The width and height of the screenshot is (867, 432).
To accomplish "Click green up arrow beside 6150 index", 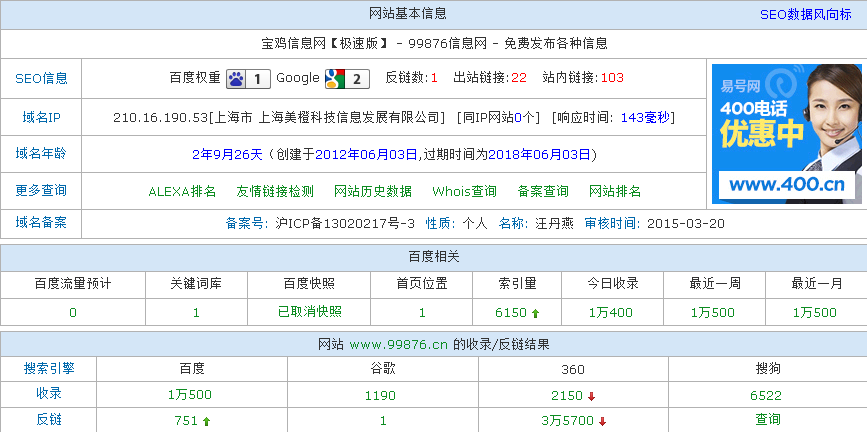I will [535, 313].
